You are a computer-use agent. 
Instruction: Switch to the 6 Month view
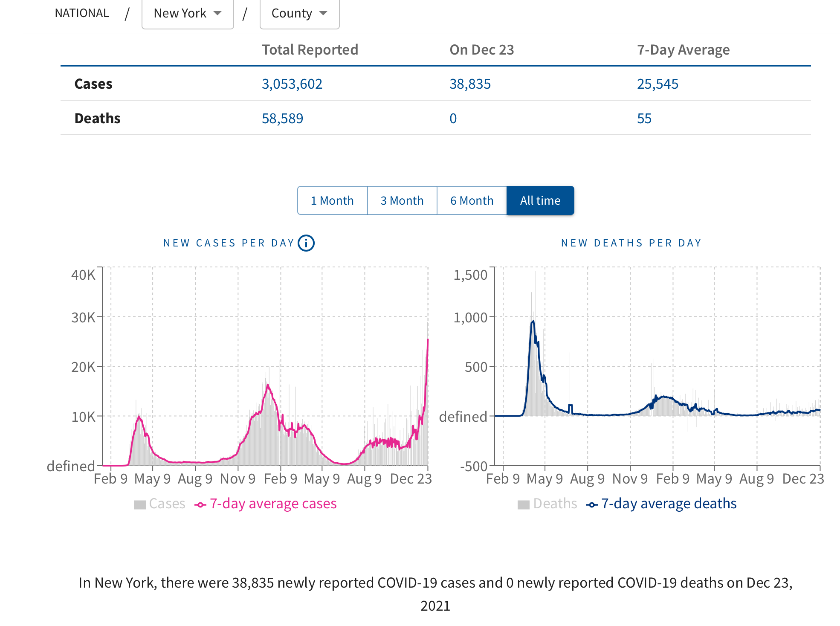[x=472, y=200]
